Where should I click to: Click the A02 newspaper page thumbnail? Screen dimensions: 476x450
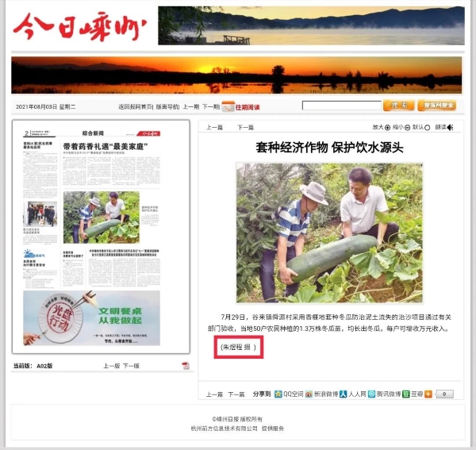coord(101,237)
